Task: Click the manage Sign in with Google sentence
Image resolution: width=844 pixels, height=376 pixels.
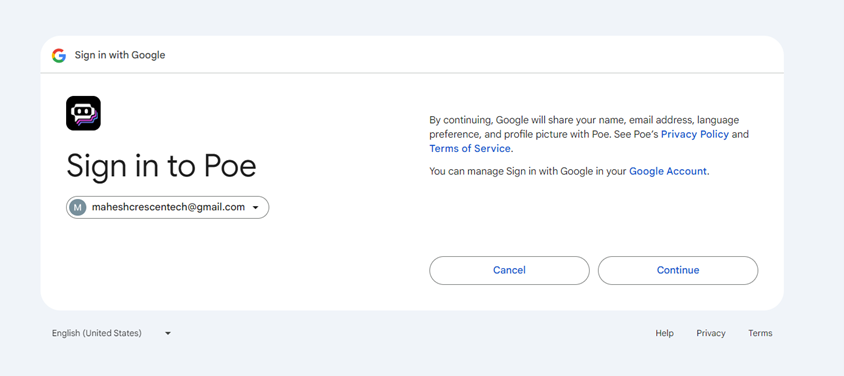Action: pos(569,172)
